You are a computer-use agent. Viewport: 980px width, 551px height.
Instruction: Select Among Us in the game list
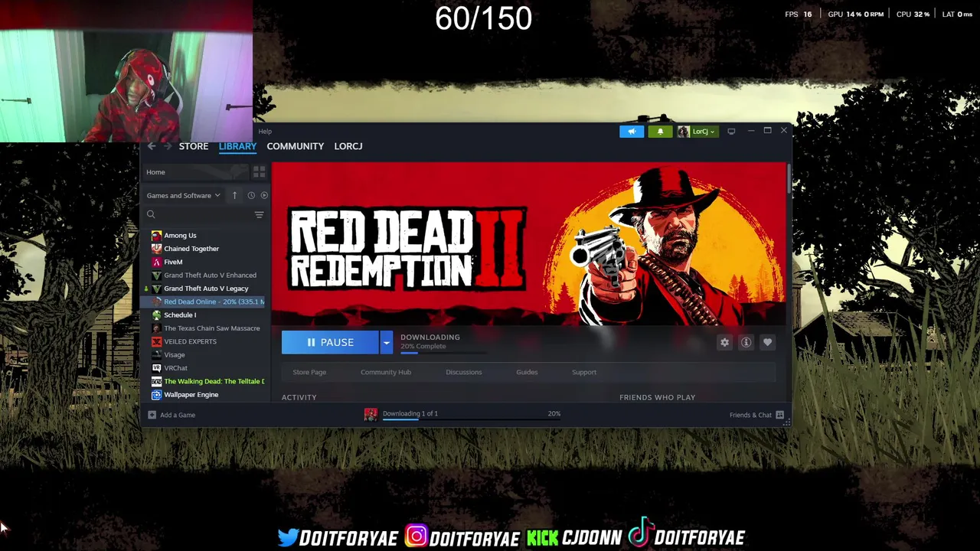(x=180, y=236)
